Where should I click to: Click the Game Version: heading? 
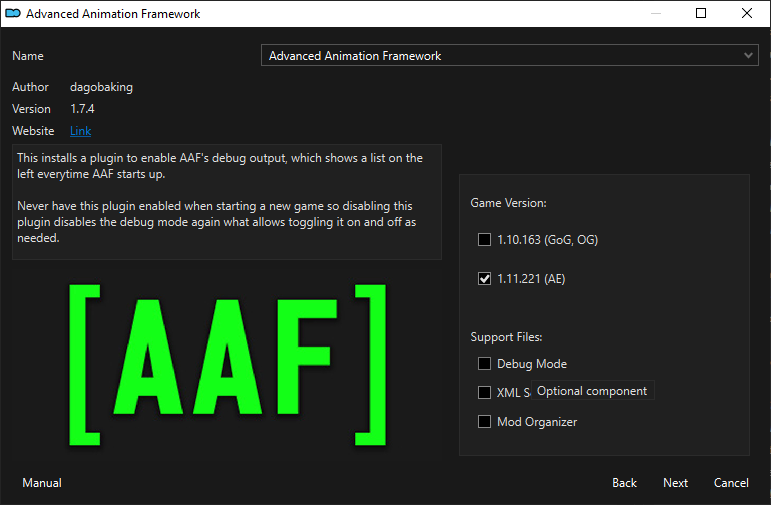[508, 203]
